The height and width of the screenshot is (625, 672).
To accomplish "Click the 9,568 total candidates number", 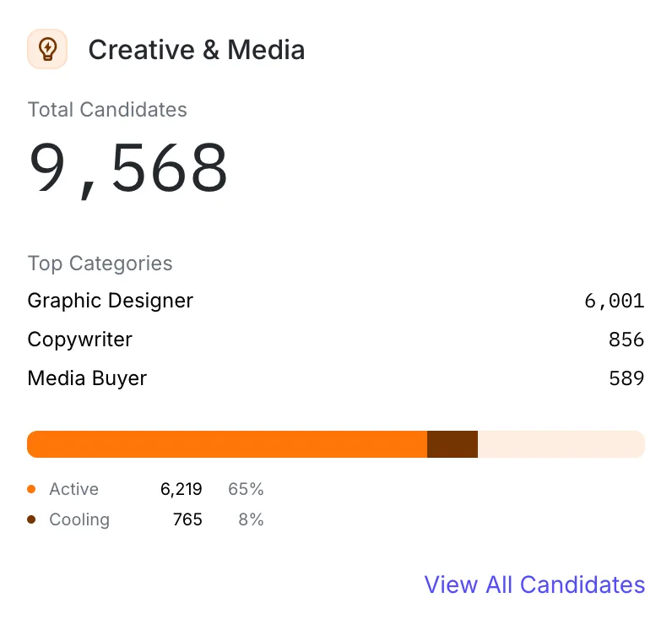I will [127, 168].
